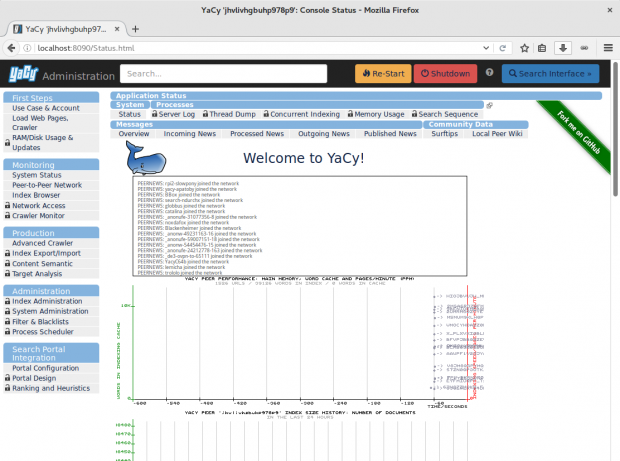Go back with browser back arrow

pos(11,48)
